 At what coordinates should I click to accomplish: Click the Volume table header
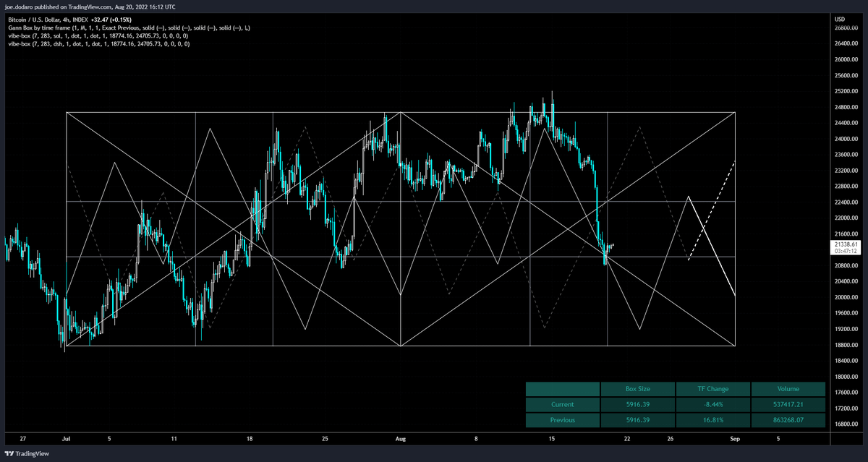tap(788, 389)
